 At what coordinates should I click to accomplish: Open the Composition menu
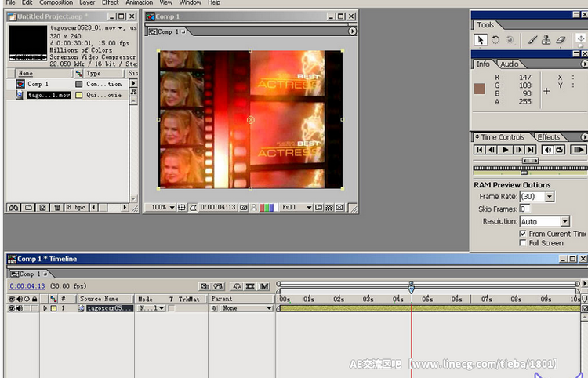click(x=56, y=2)
